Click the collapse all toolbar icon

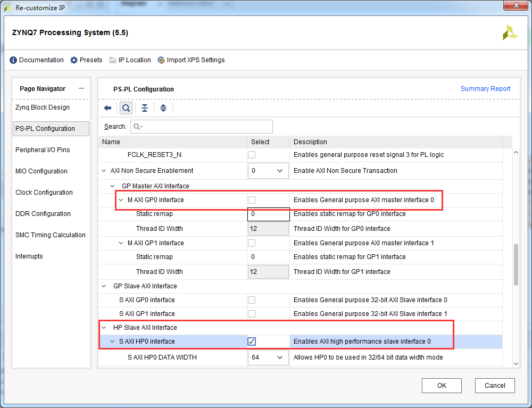coord(145,108)
